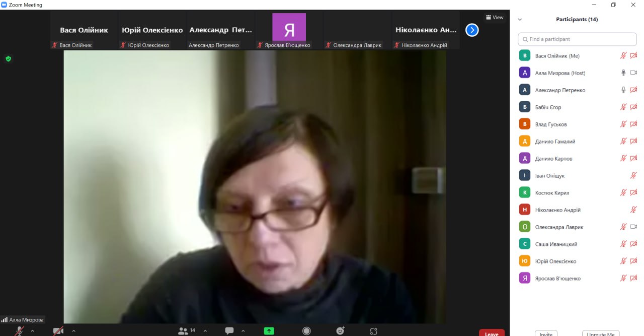The width and height of the screenshot is (644, 336).
Task: Expand audio options arrow next to microphone
Action: coord(33,331)
